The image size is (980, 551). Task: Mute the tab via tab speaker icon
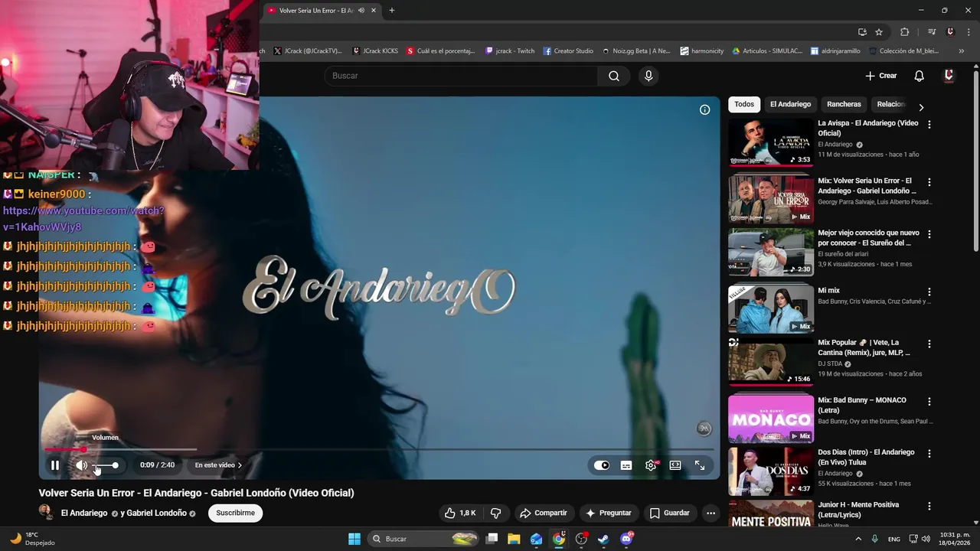[361, 11]
